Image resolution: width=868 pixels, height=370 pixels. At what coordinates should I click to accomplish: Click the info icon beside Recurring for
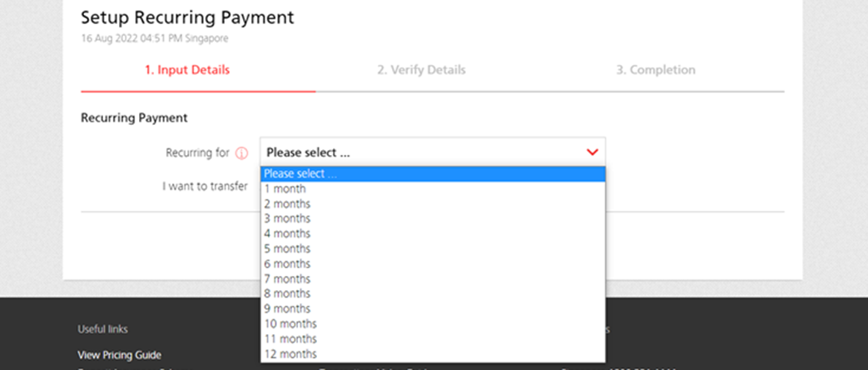pyautogui.click(x=242, y=153)
